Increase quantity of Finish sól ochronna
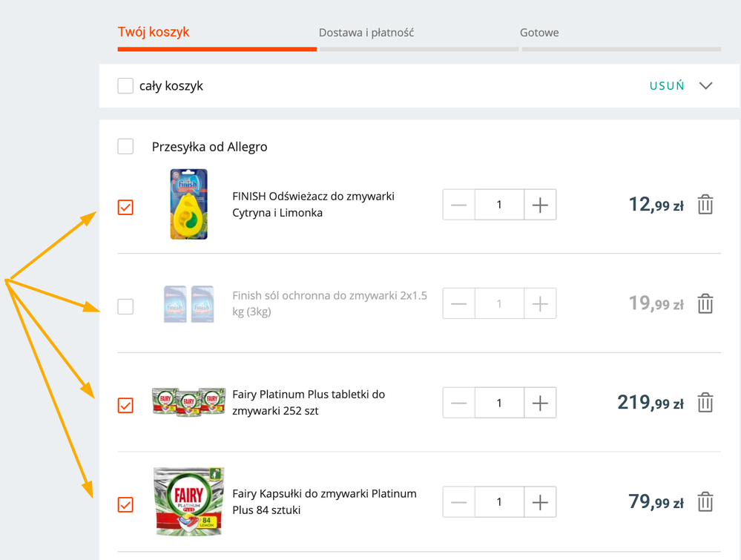 click(540, 303)
